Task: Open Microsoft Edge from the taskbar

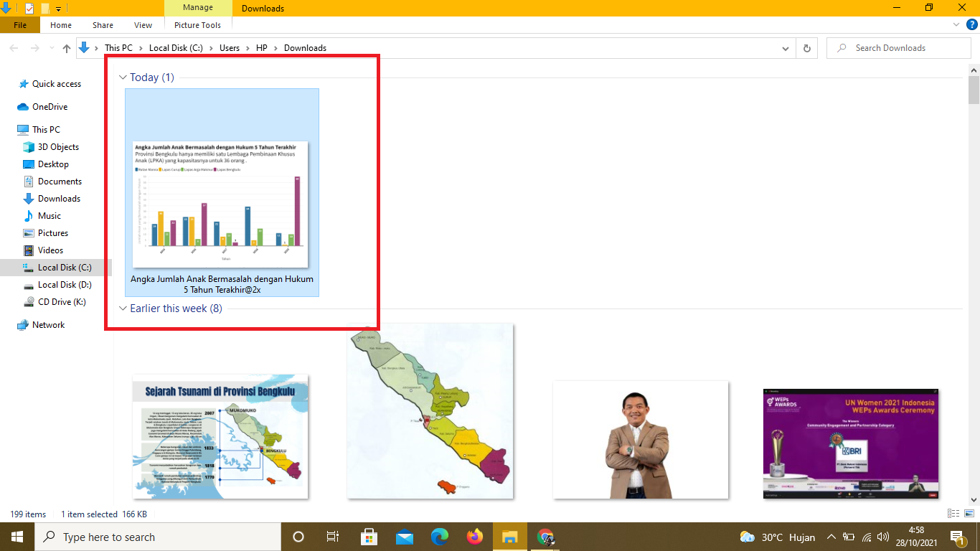Action: pos(440,537)
